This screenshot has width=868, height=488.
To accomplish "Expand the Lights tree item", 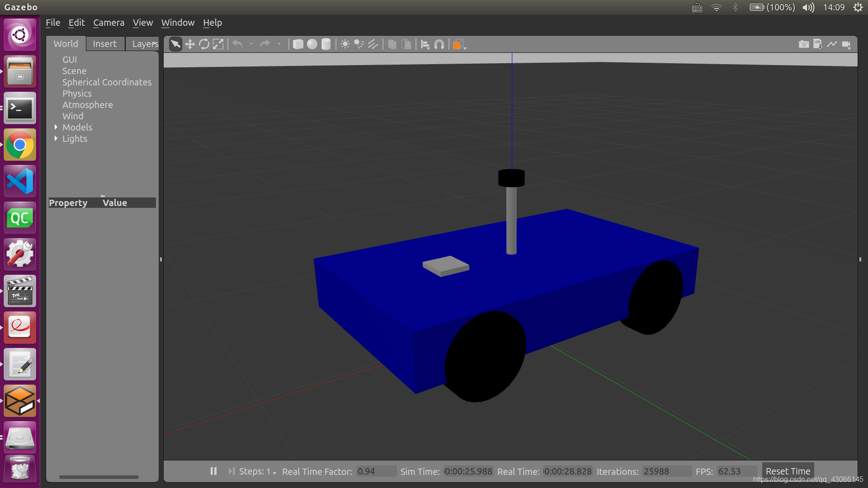I will tap(56, 139).
